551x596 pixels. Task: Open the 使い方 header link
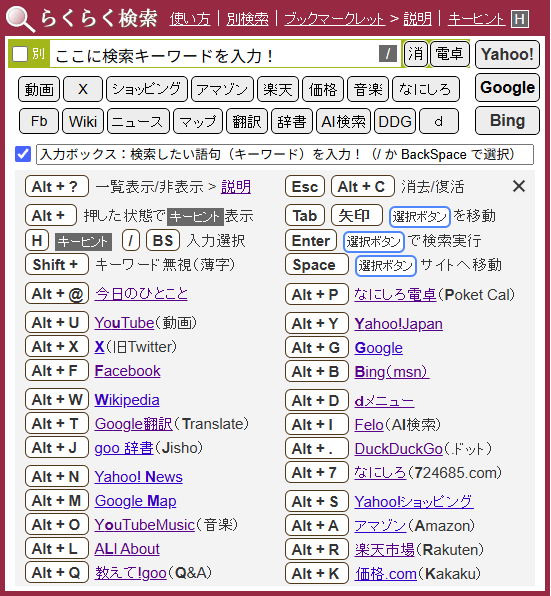pos(190,19)
